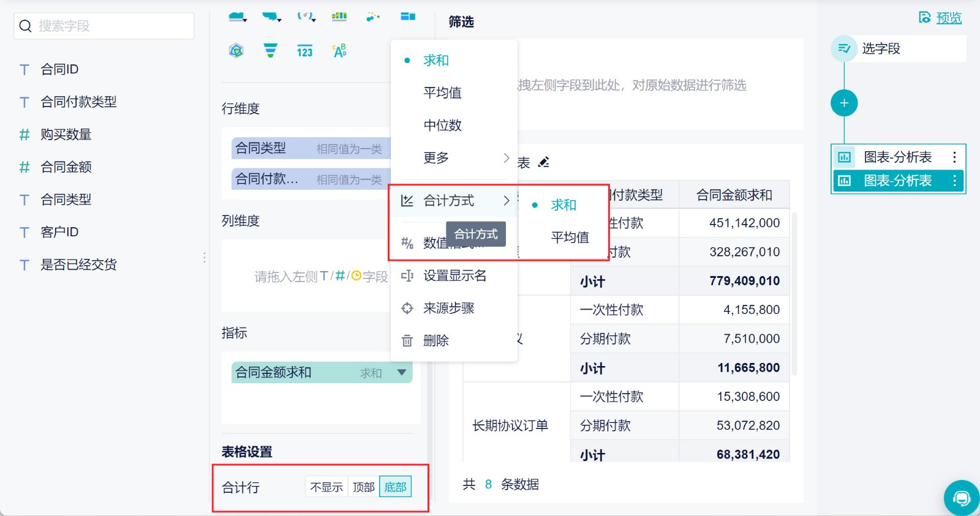Click the 779,409,010 subtotal cell
980x516 pixels.
[734, 281]
